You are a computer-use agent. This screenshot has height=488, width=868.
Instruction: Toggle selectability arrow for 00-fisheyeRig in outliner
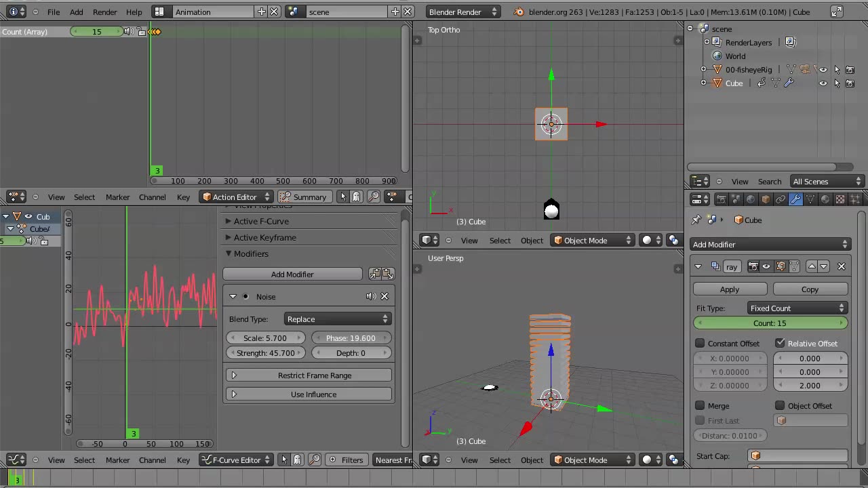coord(837,69)
